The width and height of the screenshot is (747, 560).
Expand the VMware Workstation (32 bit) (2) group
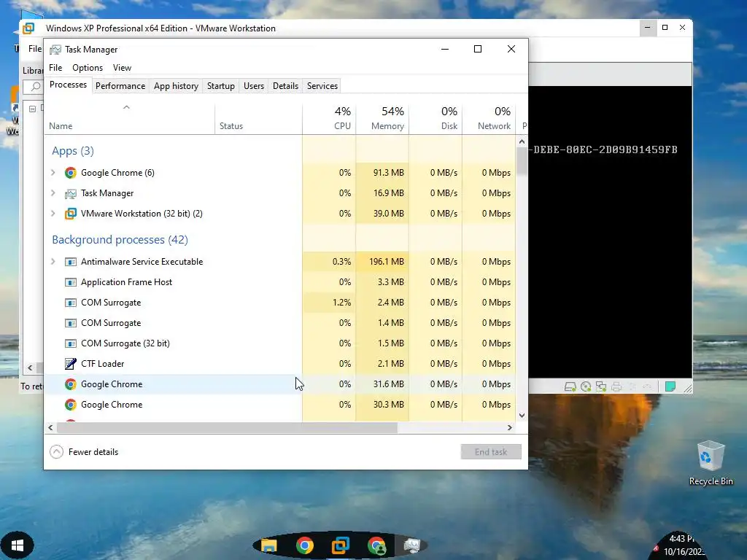click(x=53, y=214)
